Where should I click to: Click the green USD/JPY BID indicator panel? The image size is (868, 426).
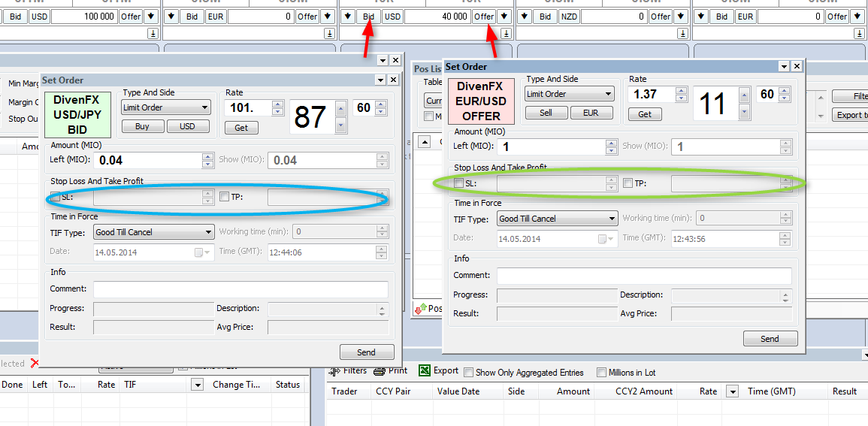77,115
